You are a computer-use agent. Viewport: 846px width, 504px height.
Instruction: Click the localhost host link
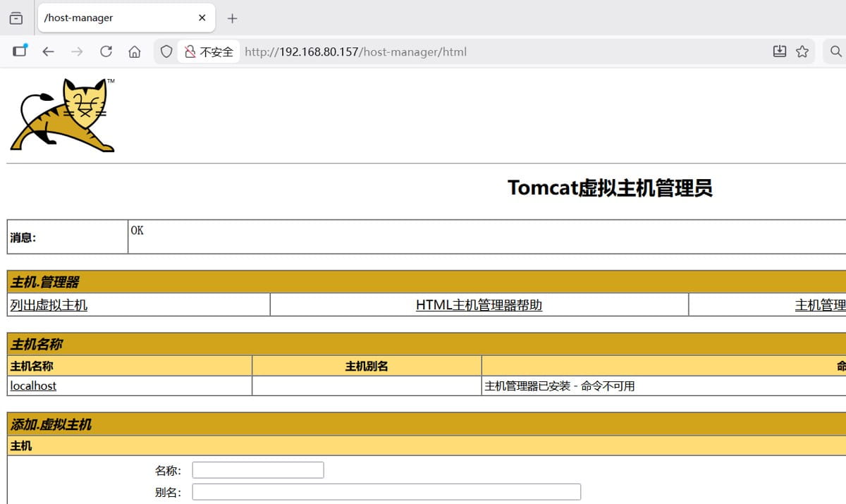[33, 386]
